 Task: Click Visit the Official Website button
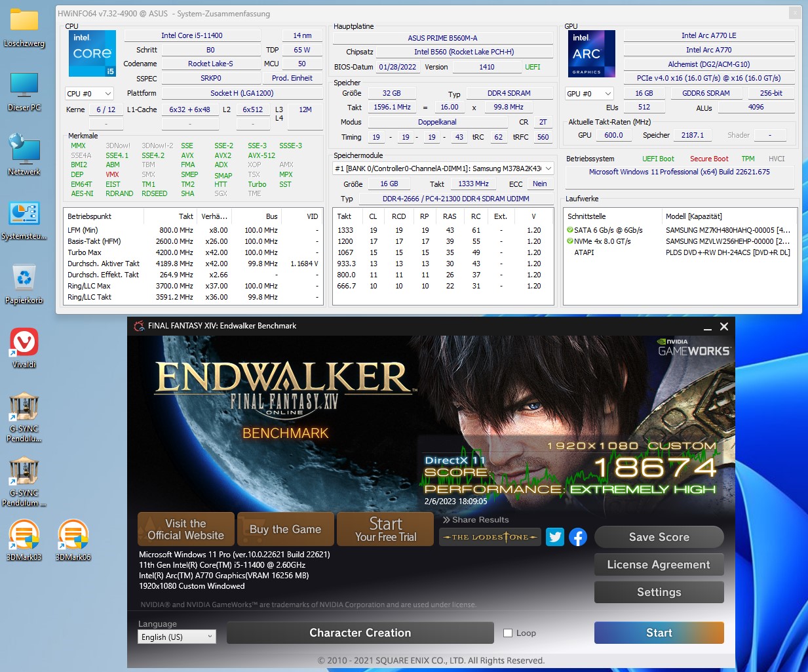(x=186, y=529)
